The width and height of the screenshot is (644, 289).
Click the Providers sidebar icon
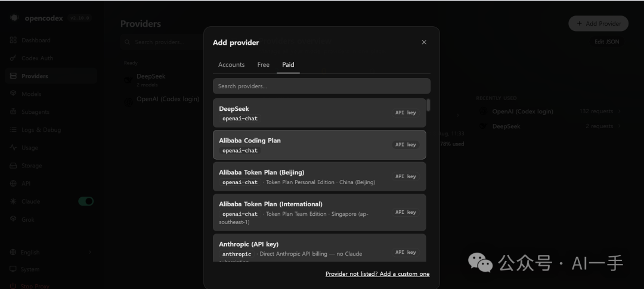coord(13,76)
